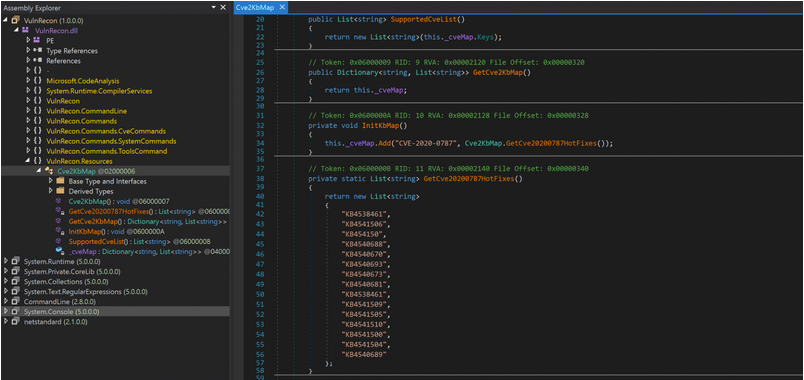The height and width of the screenshot is (380, 804).
Task: Click the "KB4540681" string in code
Action: (x=365, y=284)
